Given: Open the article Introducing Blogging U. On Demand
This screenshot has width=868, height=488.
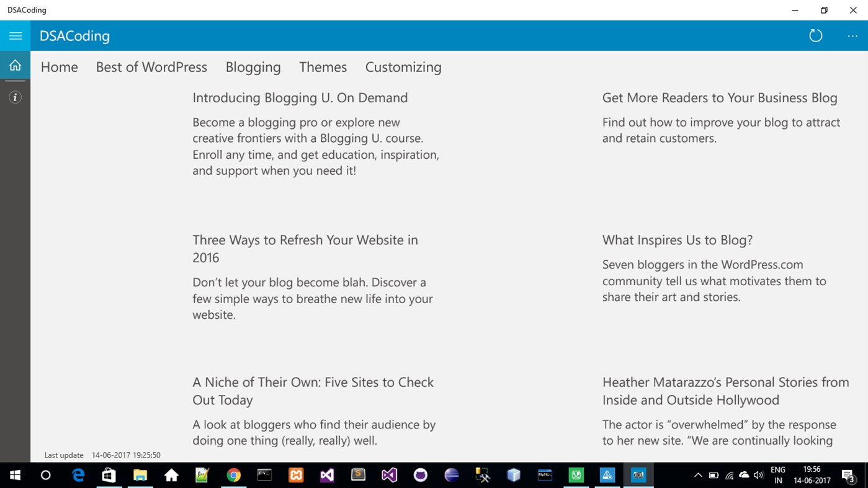Looking at the screenshot, I should point(300,97).
